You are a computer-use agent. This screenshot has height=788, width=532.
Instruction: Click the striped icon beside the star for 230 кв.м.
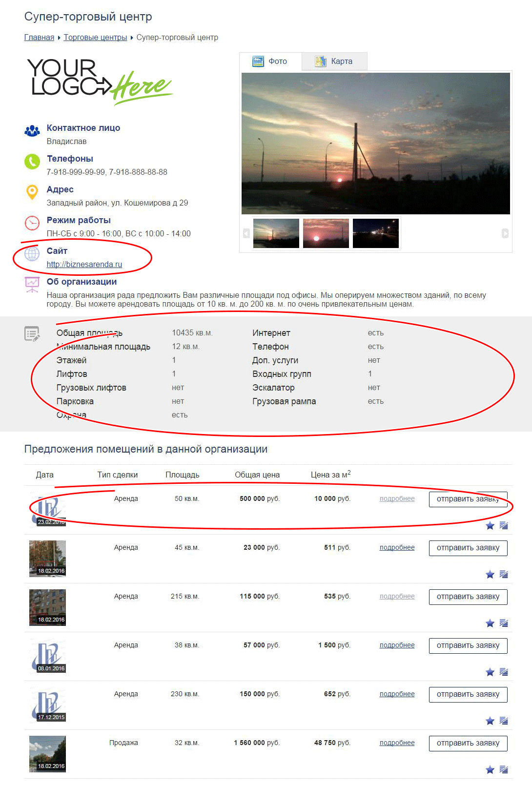pos(504,721)
